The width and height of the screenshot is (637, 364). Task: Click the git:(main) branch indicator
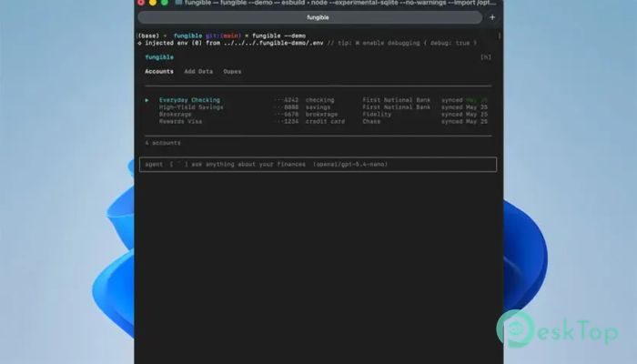tap(223, 35)
